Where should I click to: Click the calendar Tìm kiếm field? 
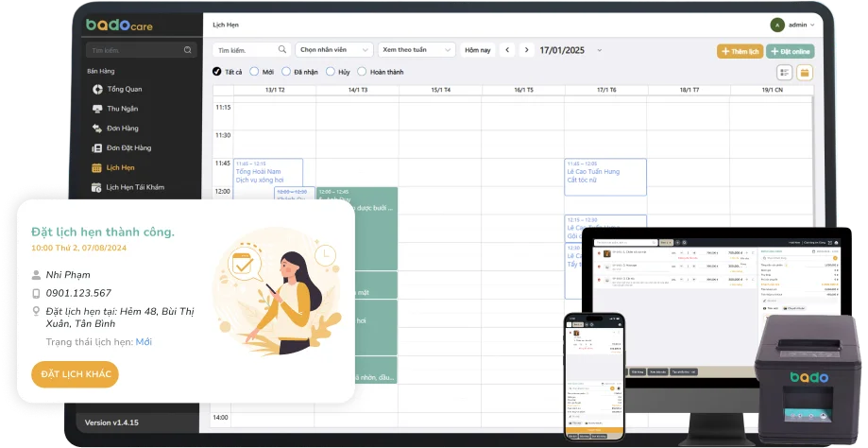coord(252,50)
